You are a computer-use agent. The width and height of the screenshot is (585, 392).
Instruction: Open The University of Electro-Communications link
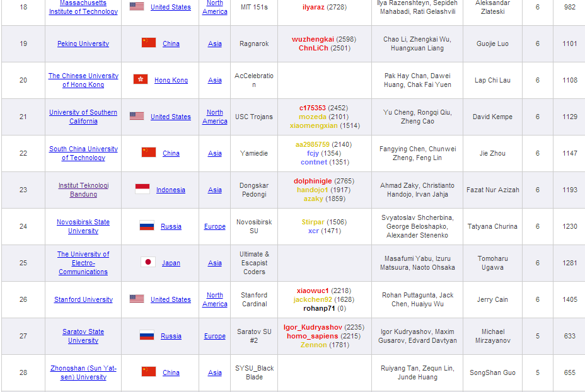coord(83,263)
